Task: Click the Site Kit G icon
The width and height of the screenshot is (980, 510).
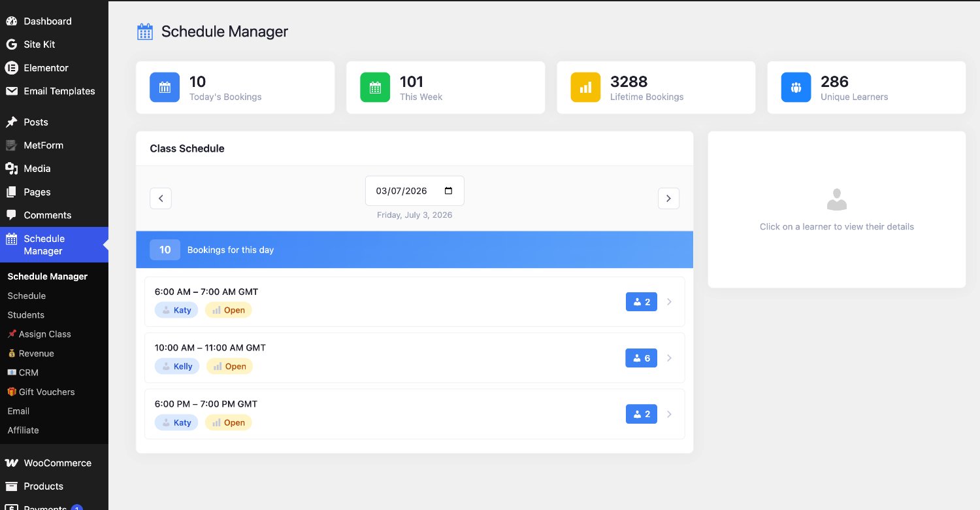Action: coord(11,44)
